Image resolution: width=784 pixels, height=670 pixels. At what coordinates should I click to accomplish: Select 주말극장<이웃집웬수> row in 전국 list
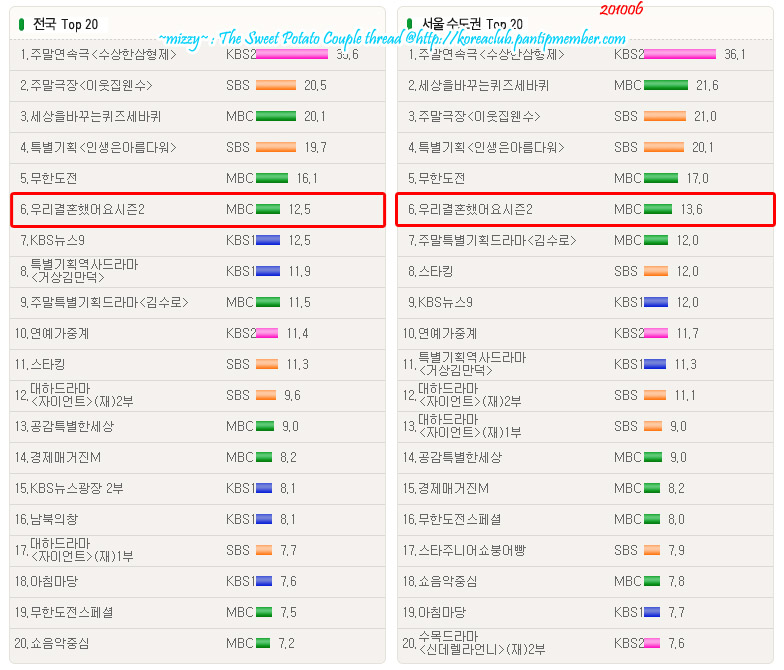coord(198,86)
